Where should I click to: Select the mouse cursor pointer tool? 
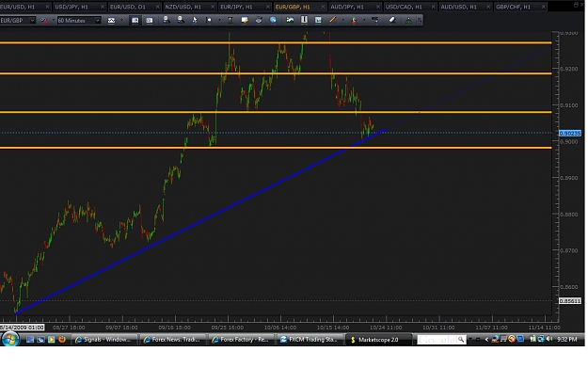(x=195, y=21)
